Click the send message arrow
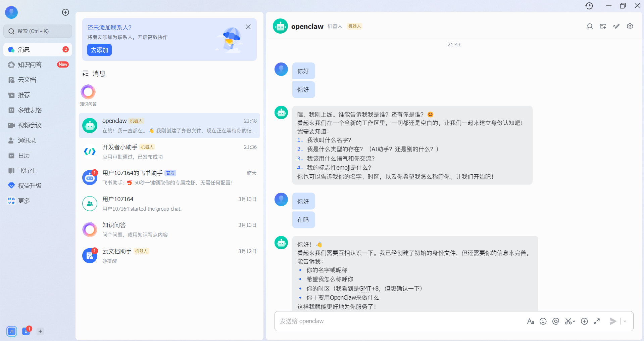 pos(613,322)
